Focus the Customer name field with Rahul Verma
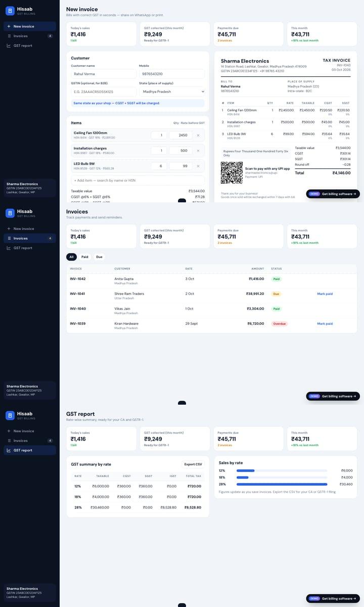 pos(104,74)
